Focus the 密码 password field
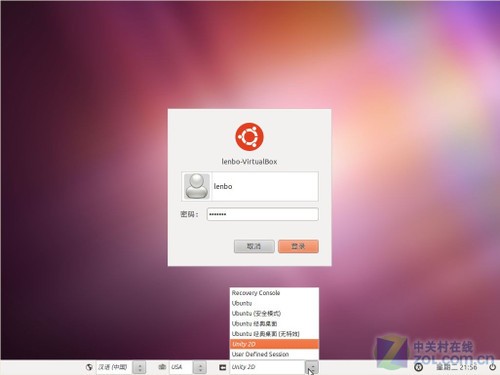 tap(263, 214)
